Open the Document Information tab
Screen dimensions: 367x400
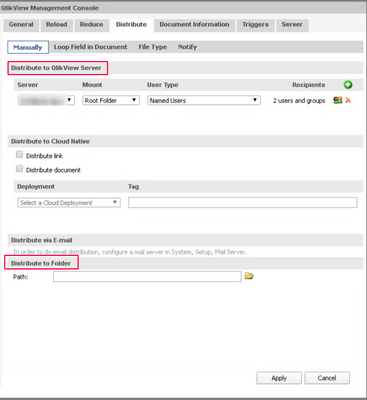194,25
